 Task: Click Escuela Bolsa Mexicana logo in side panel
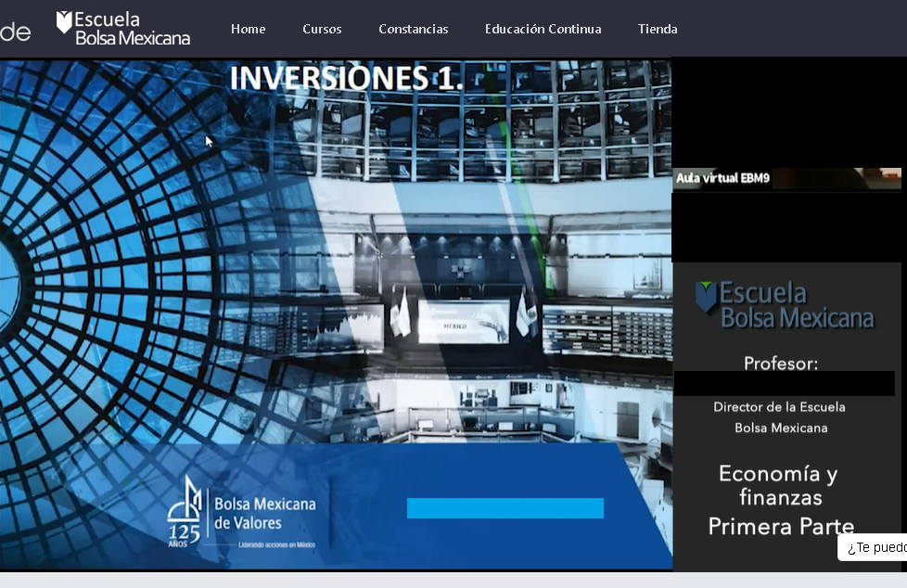point(785,305)
